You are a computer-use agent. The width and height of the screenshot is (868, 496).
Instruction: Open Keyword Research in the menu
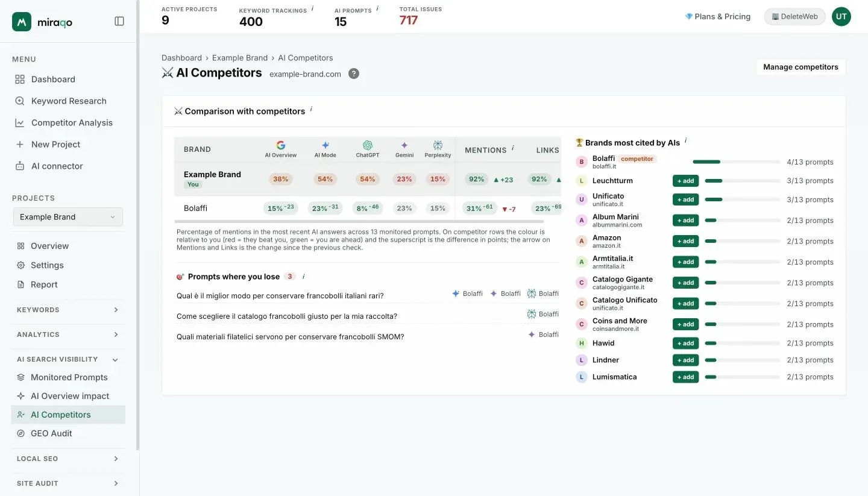tap(68, 101)
